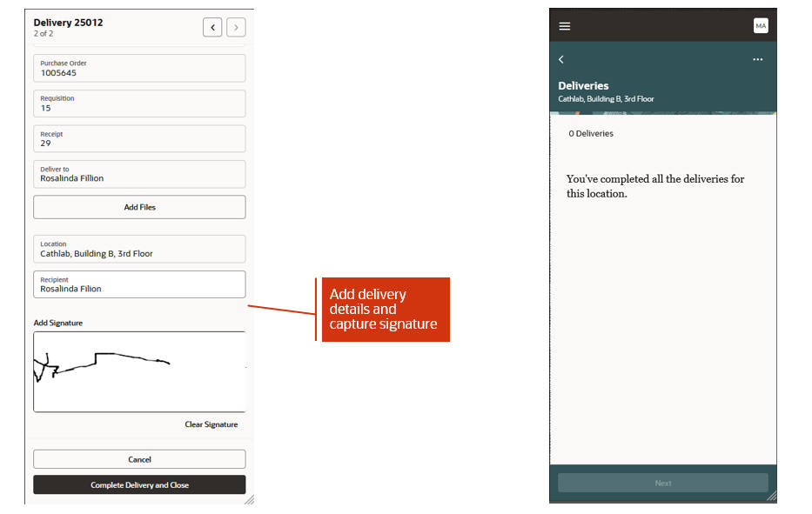Cancel the delivery form
The width and height of the screenshot is (812, 514).
[139, 458]
